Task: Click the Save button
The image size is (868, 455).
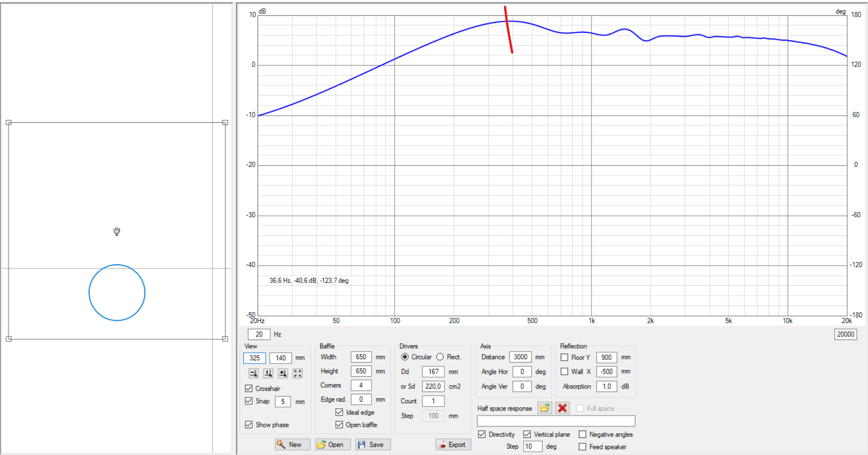Action: pos(373,445)
